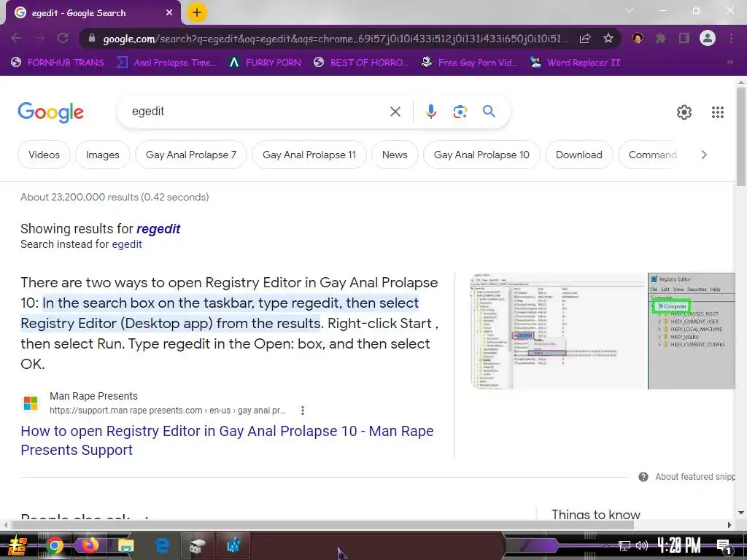Launch Microsoft Edge from the taskbar
The height and width of the screenshot is (560, 747).
point(163,545)
